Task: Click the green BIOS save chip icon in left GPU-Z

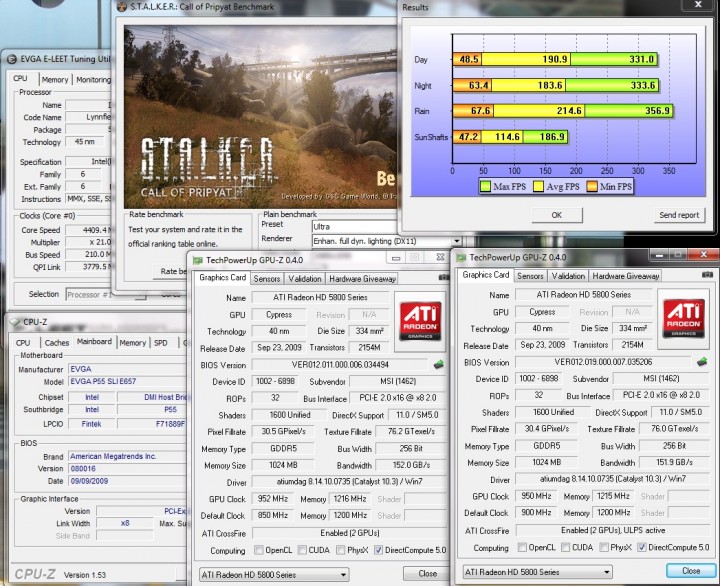Action: [439, 365]
